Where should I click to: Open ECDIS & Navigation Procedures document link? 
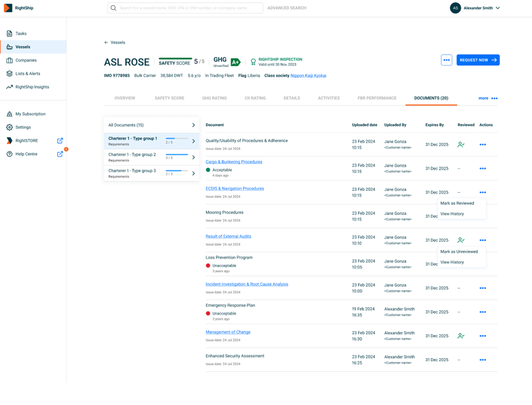[x=235, y=188]
